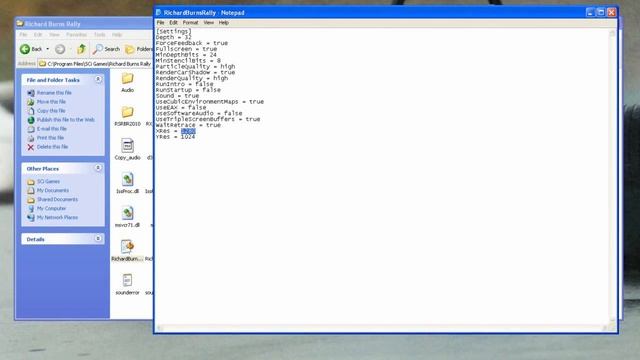Click the Forward button in Explorer

click(60, 49)
